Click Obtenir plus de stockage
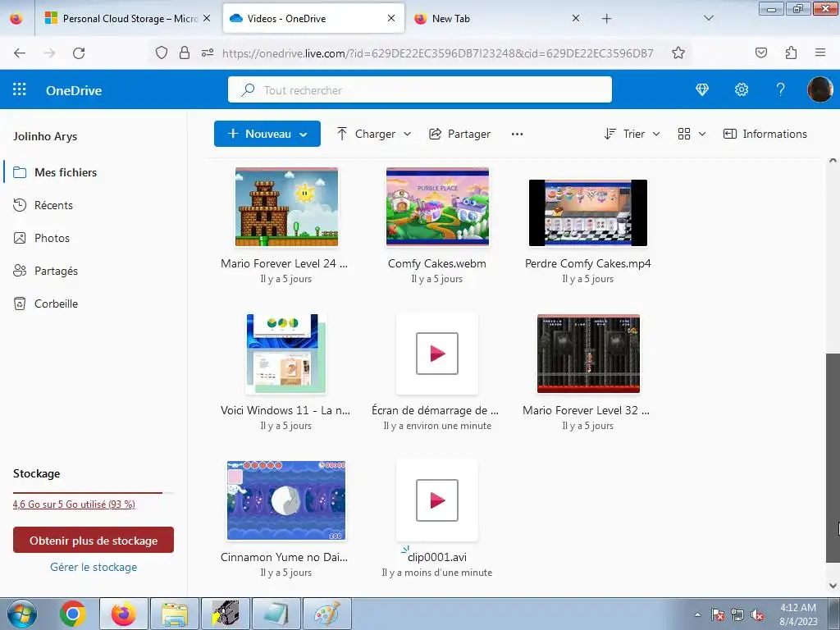Viewport: 840px width, 630px height. coord(94,540)
